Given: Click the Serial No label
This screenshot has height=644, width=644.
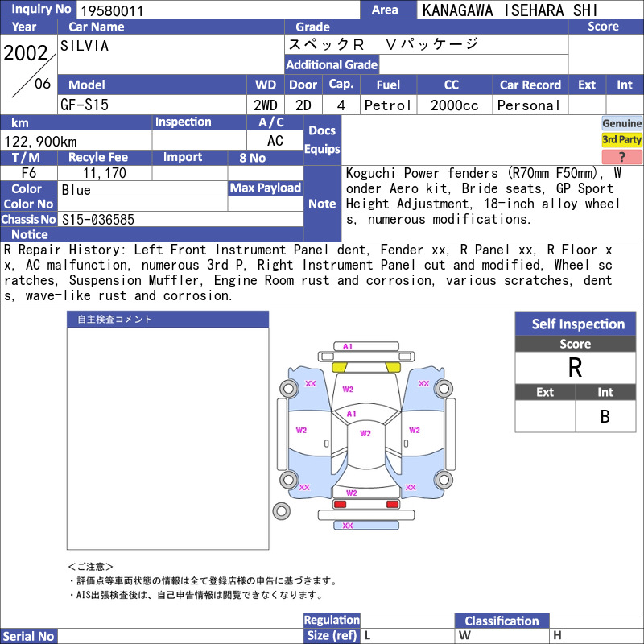Looking at the screenshot, I should coord(28,636).
